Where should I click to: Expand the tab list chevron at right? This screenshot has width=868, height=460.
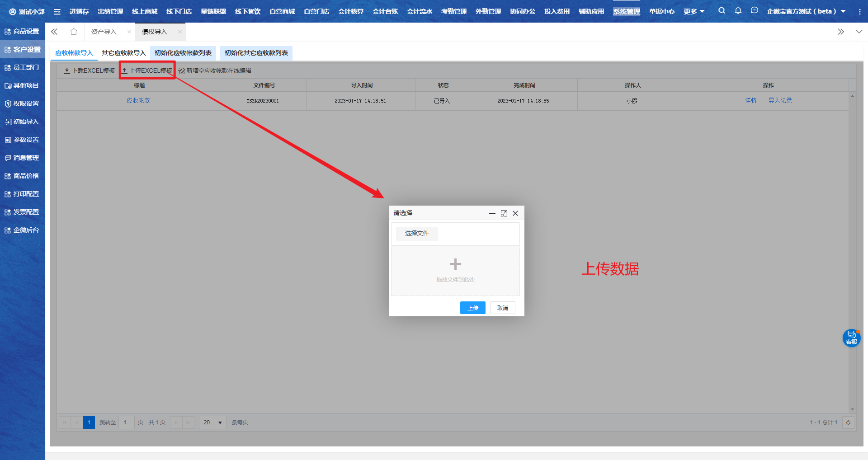tap(859, 32)
